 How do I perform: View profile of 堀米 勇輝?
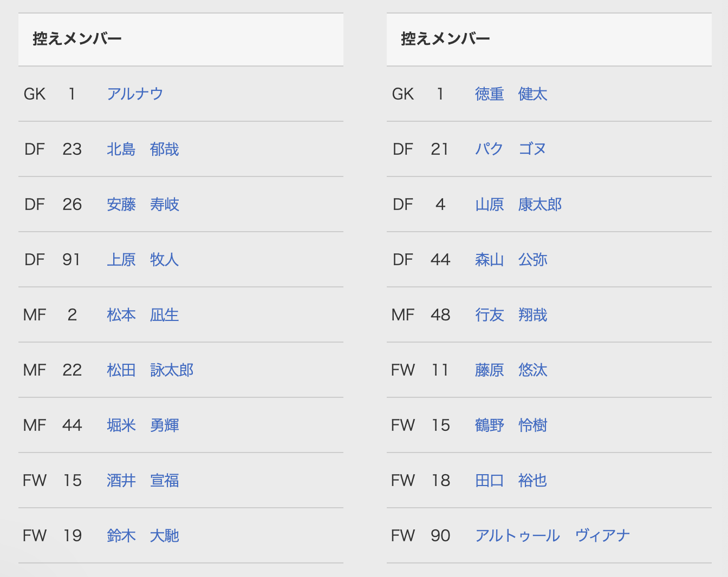[x=143, y=425]
